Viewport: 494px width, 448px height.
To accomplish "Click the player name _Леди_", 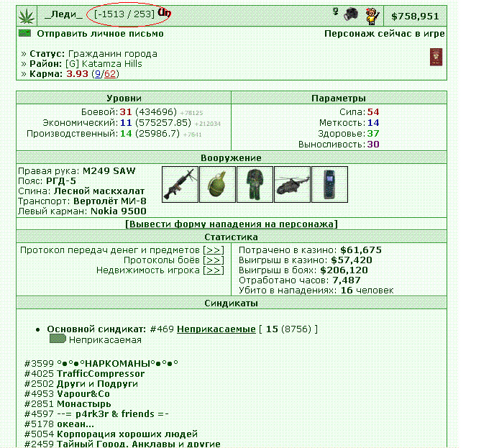I will coord(64,14).
